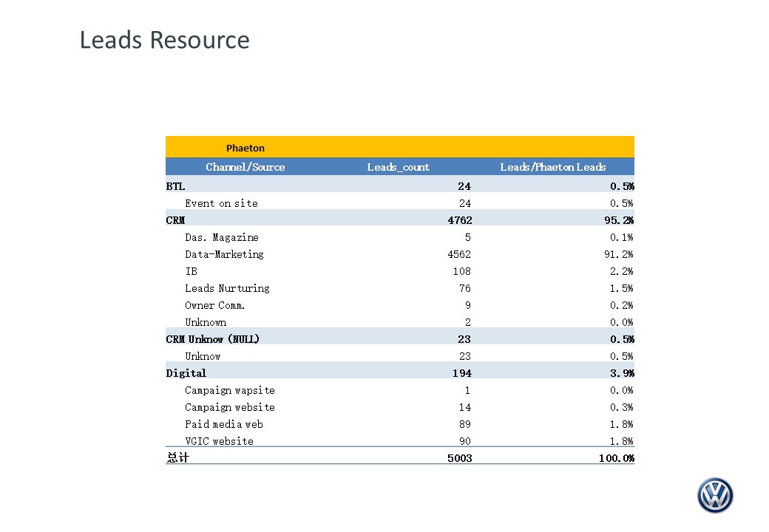Click the Volkswagen logo icon
769x532 pixels.
715,495
